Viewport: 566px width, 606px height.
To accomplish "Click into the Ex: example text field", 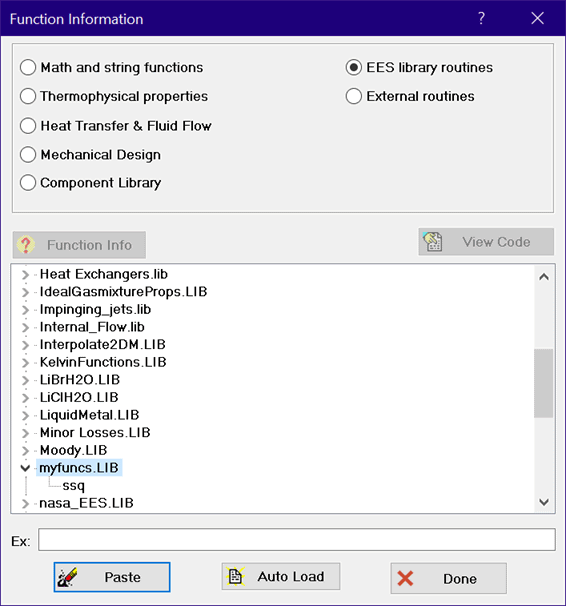I will [297, 540].
